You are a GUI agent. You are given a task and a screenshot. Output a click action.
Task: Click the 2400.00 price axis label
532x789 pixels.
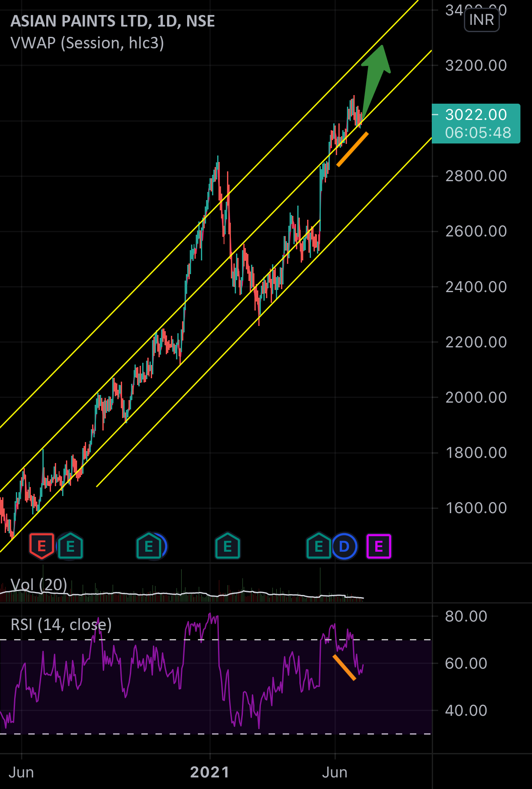[x=476, y=287]
